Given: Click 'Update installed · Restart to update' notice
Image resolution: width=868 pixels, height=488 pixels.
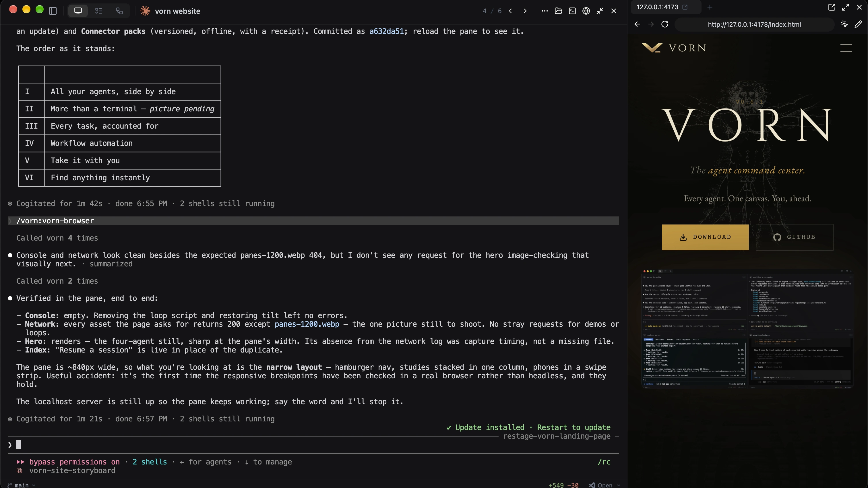Looking at the screenshot, I should click(528, 427).
